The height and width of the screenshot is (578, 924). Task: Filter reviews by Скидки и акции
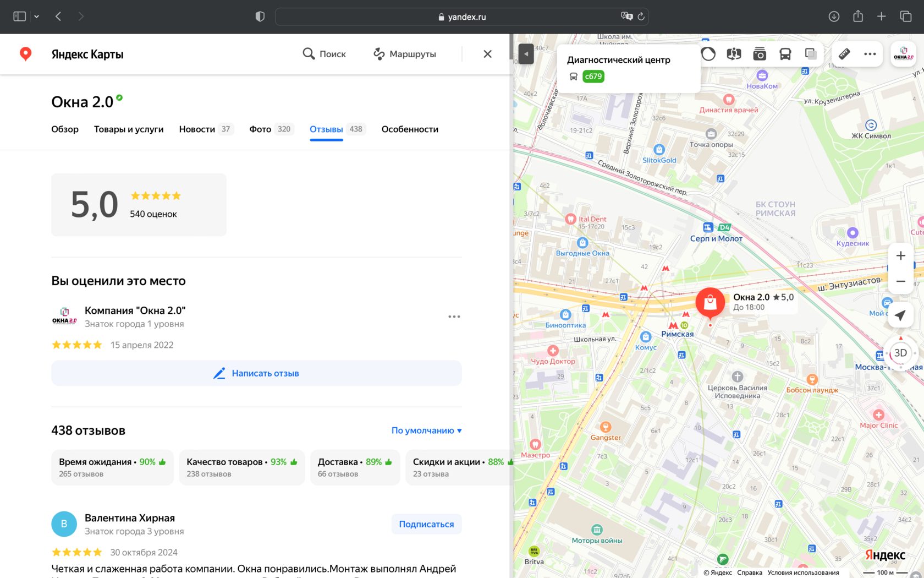coord(459,467)
